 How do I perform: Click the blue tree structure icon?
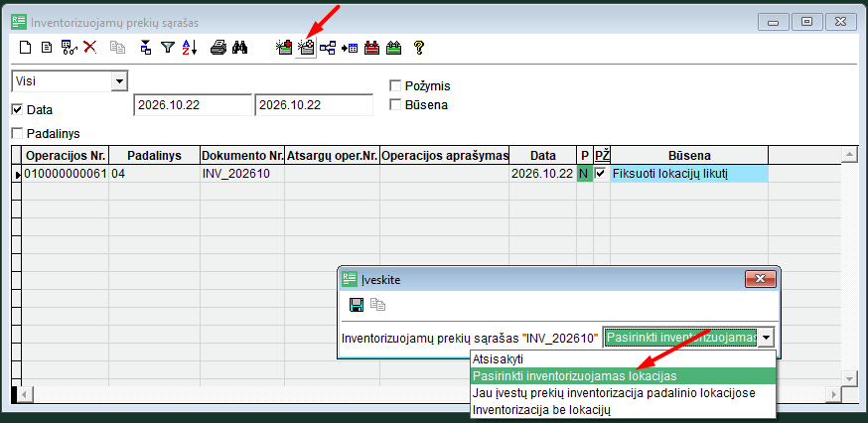328,48
